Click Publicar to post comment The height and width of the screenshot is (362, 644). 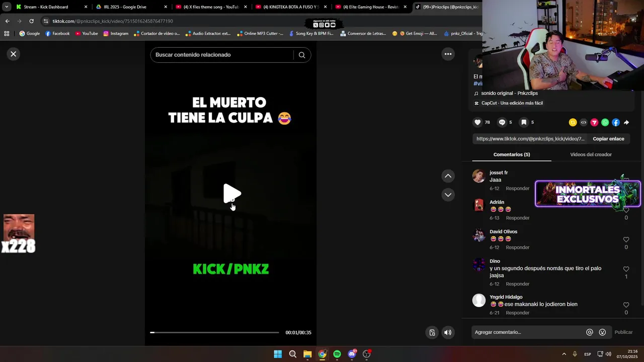[623, 332]
